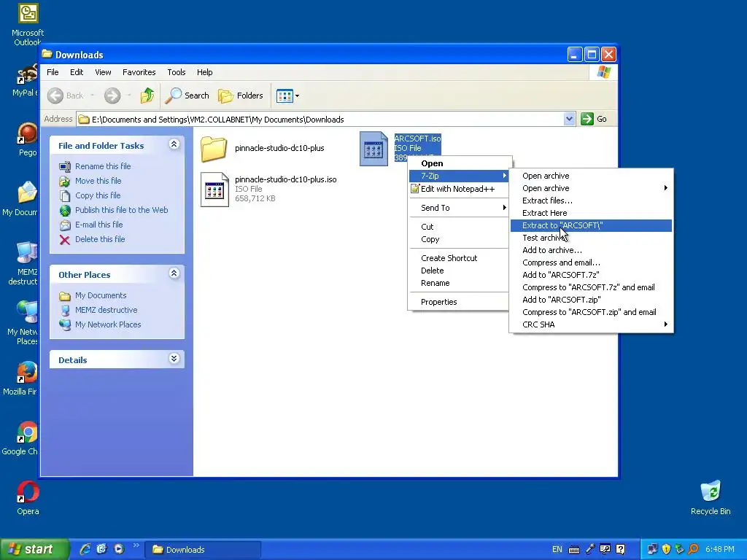Click the Go button

tap(594, 119)
